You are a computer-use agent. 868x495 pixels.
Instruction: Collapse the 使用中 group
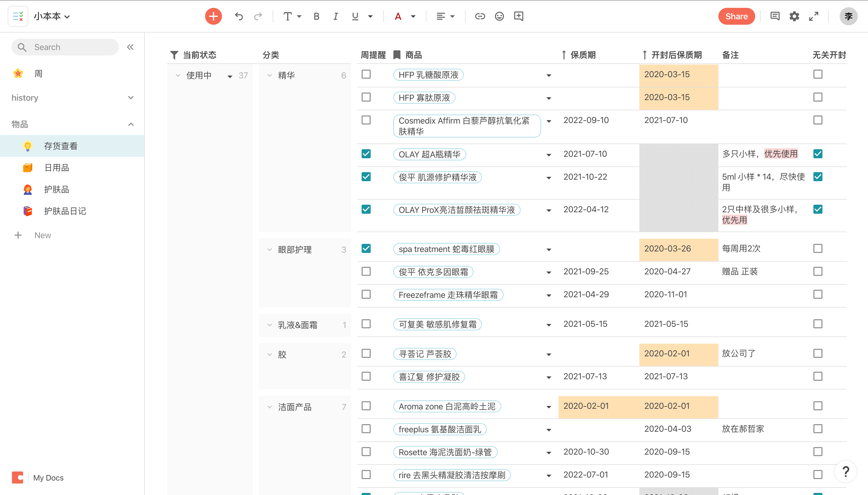pyautogui.click(x=178, y=75)
